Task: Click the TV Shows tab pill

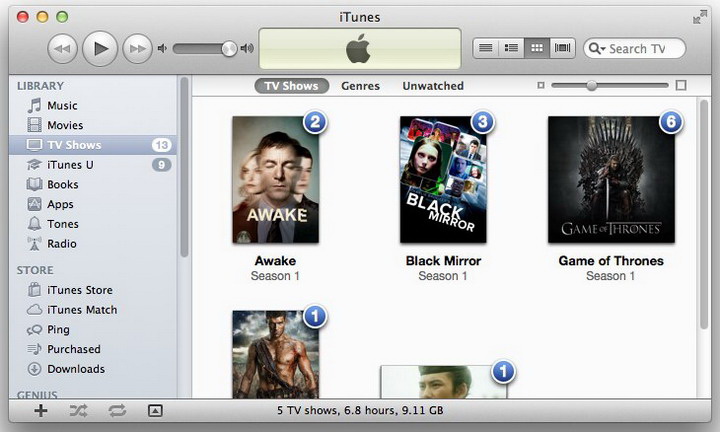Action: pyautogui.click(x=292, y=86)
